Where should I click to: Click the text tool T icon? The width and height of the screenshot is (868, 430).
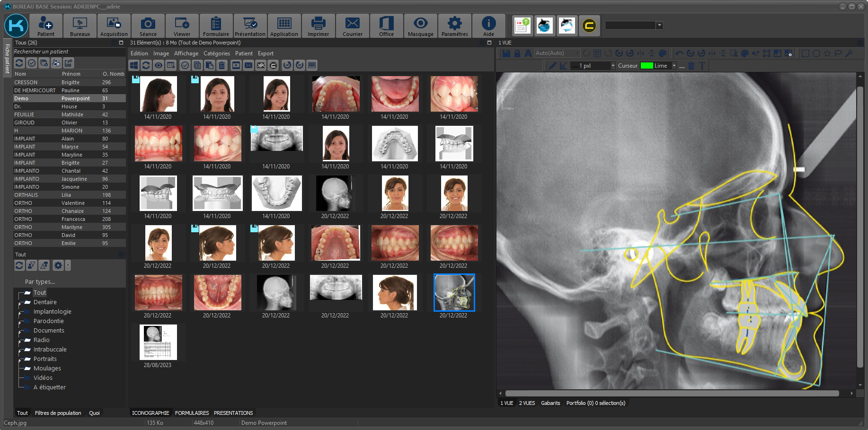[702, 66]
